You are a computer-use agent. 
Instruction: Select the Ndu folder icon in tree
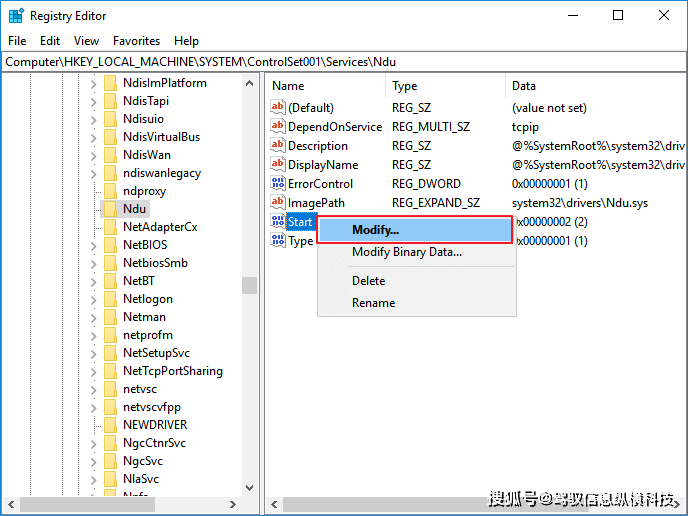[110, 209]
